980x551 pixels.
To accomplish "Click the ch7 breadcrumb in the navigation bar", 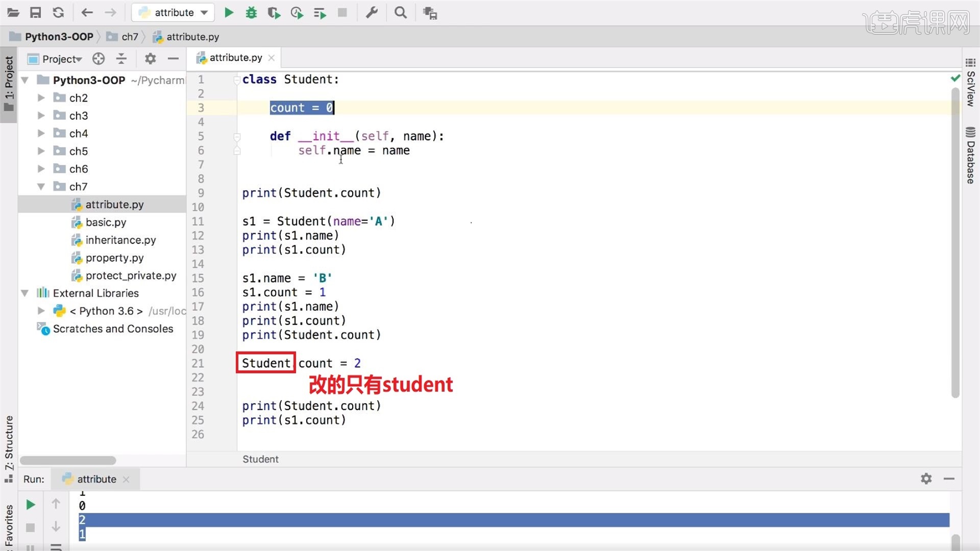I will coord(130,37).
